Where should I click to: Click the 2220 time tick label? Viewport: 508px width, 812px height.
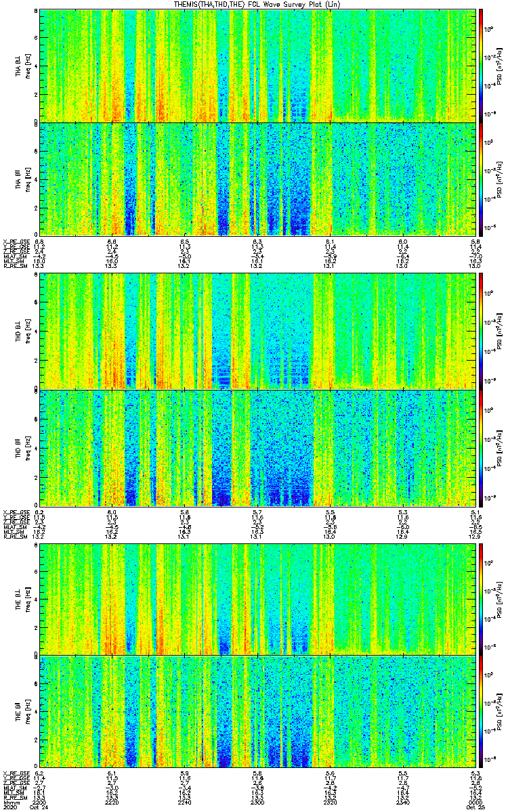(x=112, y=803)
